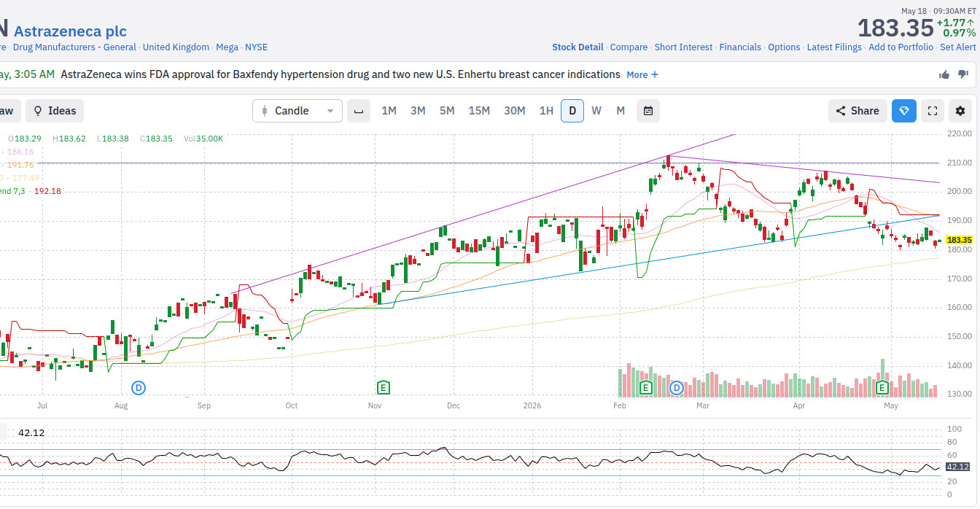Click the chart scale toggle icon
The width and height of the screenshot is (980, 509).
[x=358, y=111]
